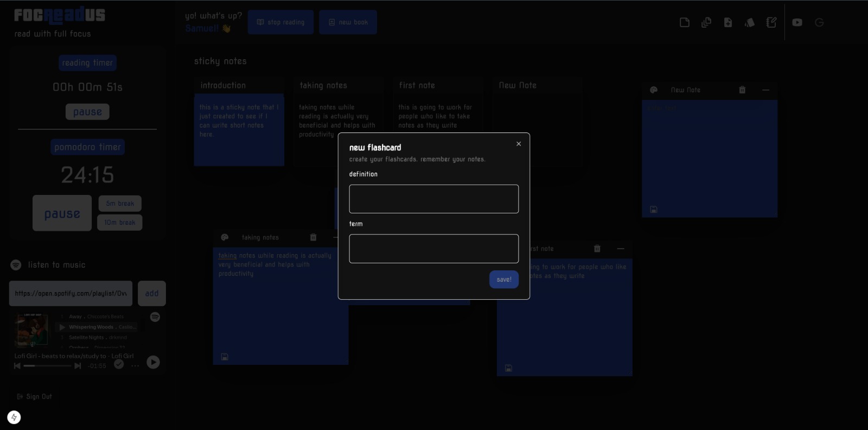
Task: Open the introduction sticky note card
Action: pos(239,122)
